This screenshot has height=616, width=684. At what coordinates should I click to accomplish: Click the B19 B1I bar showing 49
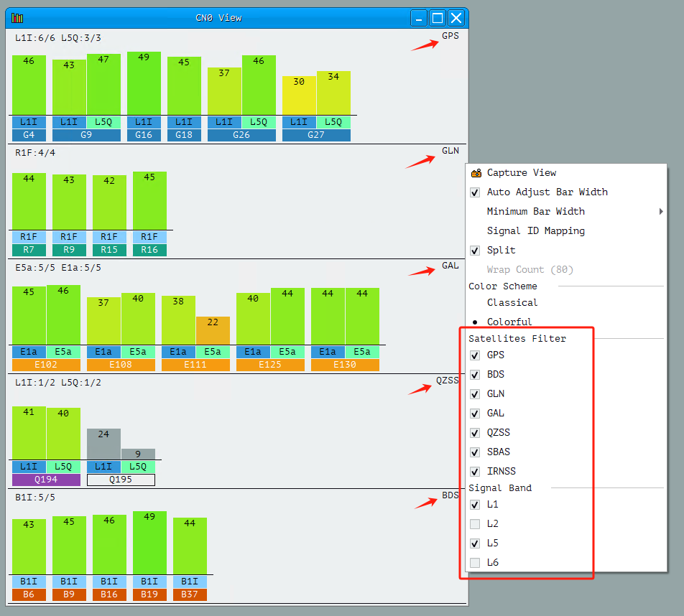pos(149,543)
